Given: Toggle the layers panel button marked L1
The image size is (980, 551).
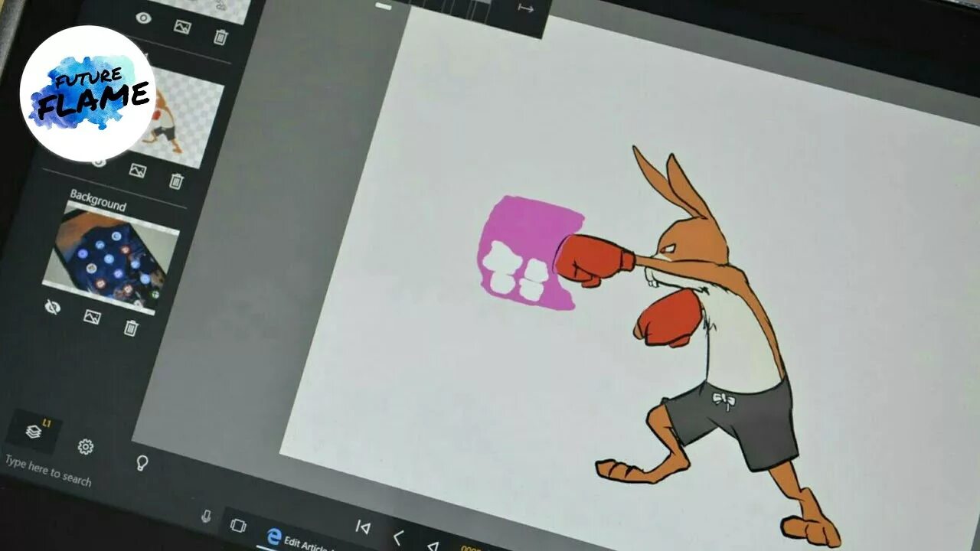Looking at the screenshot, I should pos(35,431).
